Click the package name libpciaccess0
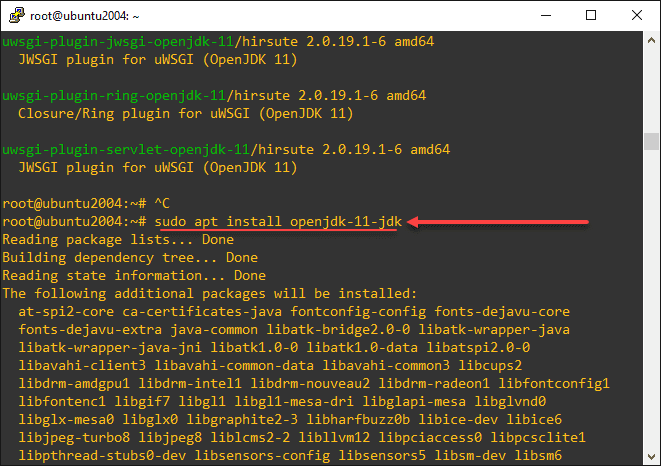The height and width of the screenshot is (466, 661). [430, 437]
